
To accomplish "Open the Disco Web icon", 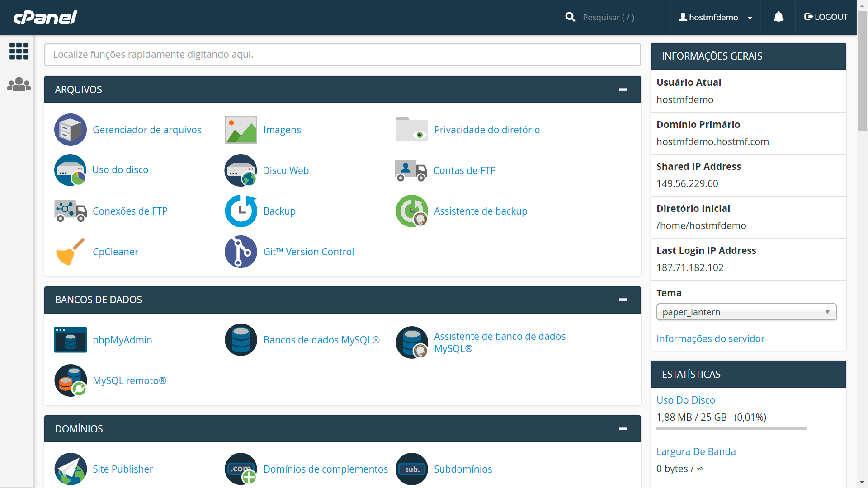I will [241, 170].
